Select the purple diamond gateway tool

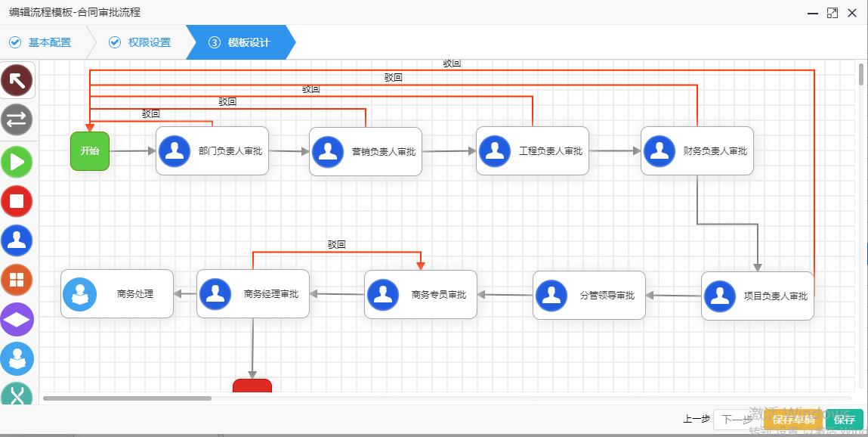click(17, 320)
